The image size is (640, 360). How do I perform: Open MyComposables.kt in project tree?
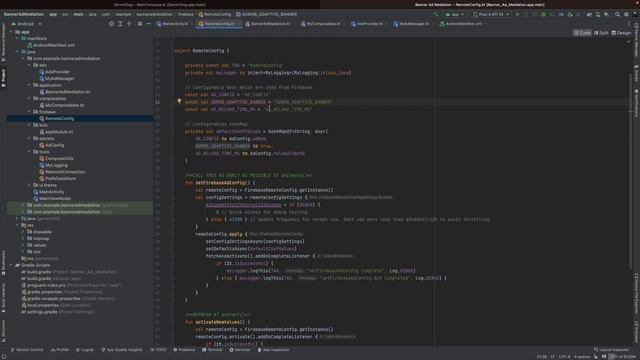(x=64, y=105)
